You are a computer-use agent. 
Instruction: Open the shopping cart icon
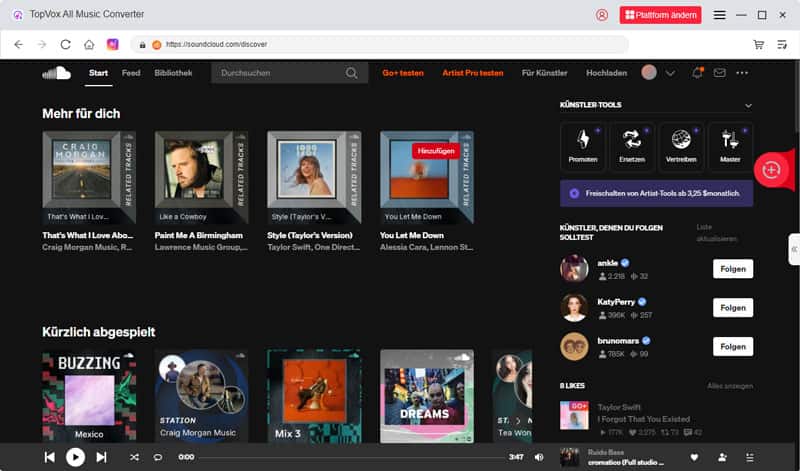759,44
